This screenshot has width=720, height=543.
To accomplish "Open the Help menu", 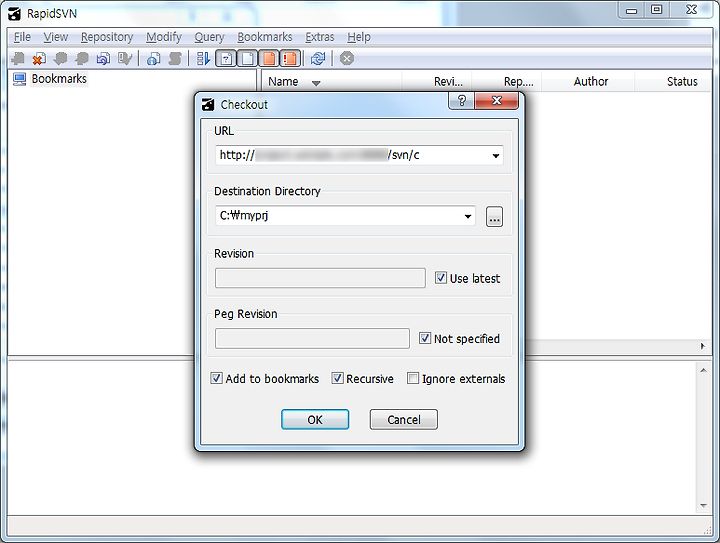I will pos(359,37).
